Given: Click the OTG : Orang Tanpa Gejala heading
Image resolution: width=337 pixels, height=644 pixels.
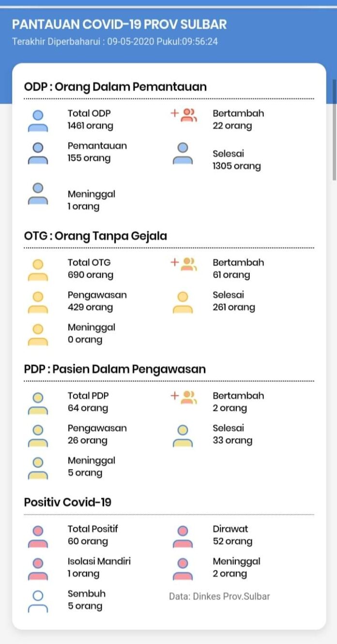Looking at the screenshot, I should (95, 236).
